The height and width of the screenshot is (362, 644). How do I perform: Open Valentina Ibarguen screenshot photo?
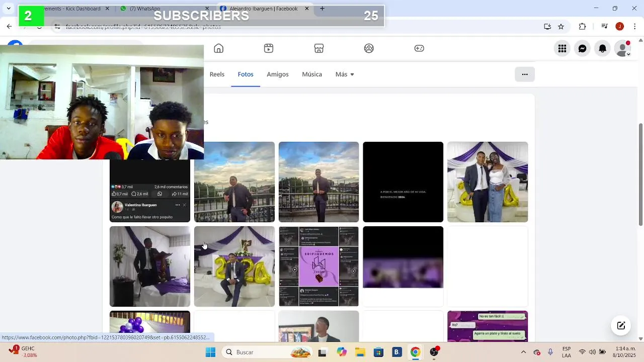coord(150,191)
